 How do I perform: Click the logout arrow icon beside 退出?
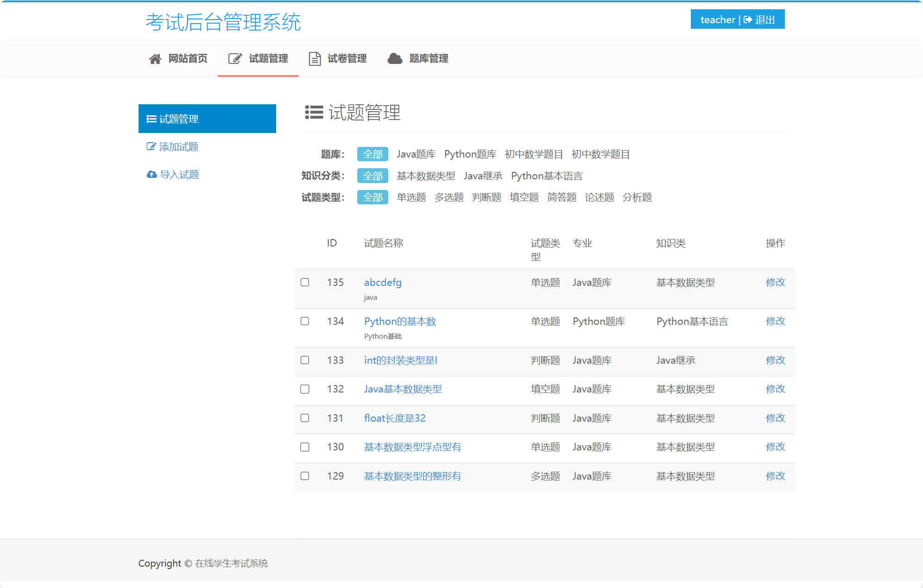coord(747,19)
